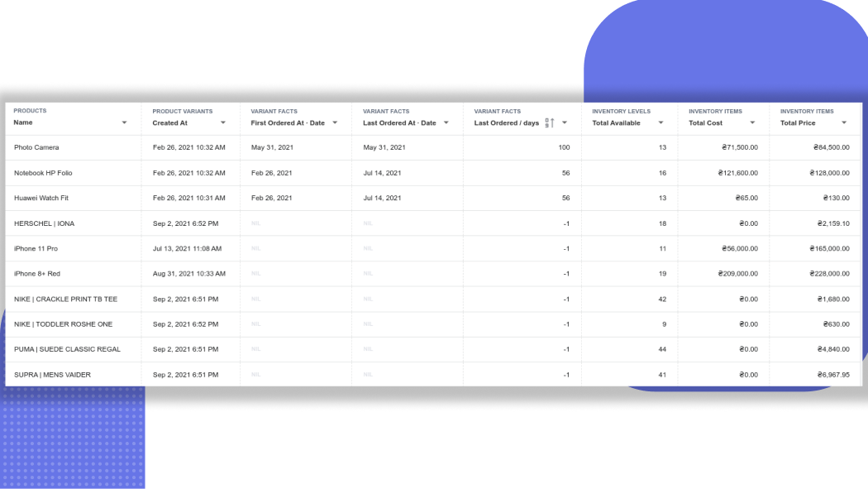Screen dimensions: 868x489
Task: Click total cost ₴71,500.00
Action: pos(740,147)
